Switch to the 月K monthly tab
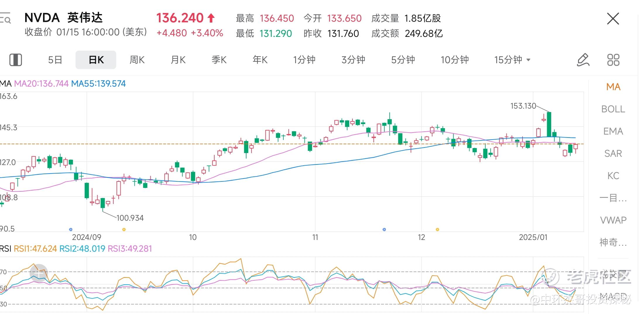Image resolution: width=644 pixels, height=314 pixels. (x=178, y=60)
